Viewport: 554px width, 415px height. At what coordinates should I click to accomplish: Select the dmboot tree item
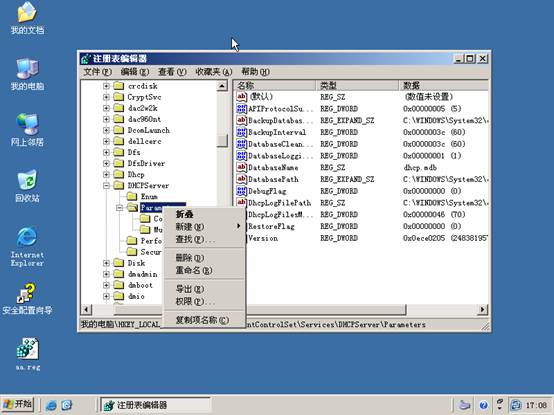140,285
